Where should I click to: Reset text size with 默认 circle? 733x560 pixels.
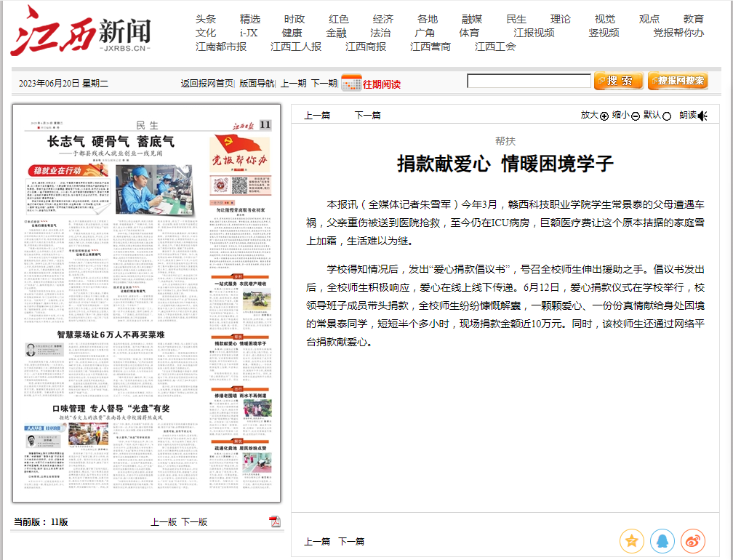[667, 116]
